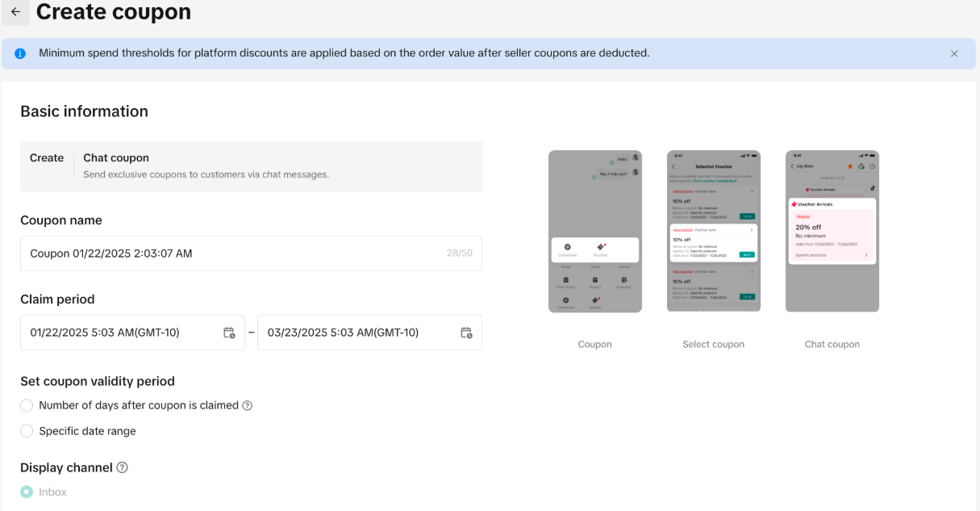Dismiss the minimum spend info banner
This screenshot has height=511, width=980.
point(954,53)
